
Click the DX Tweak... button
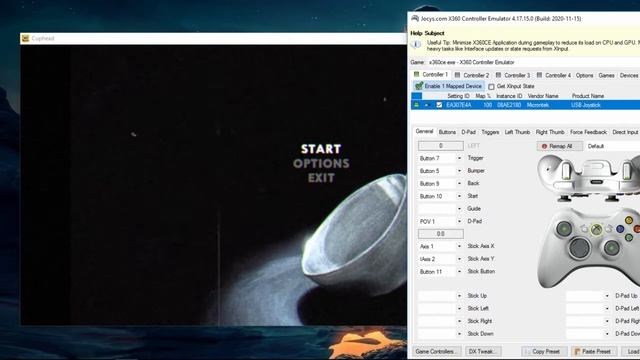[x=484, y=351]
